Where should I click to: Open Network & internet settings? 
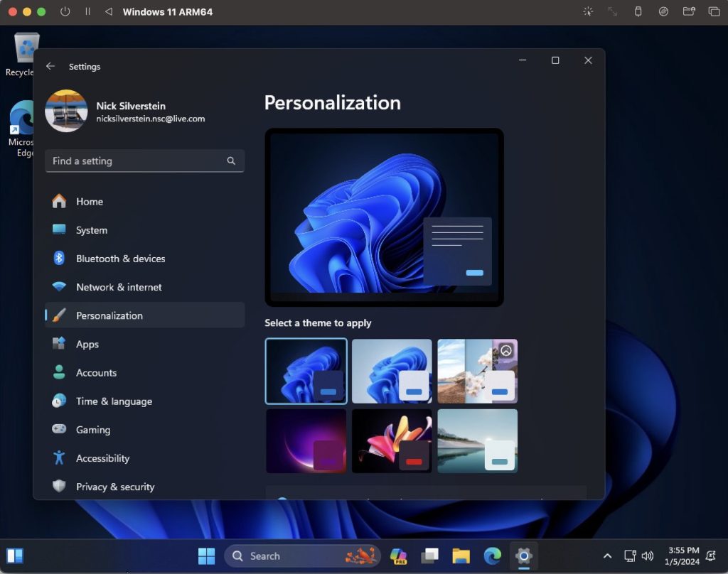tap(119, 287)
